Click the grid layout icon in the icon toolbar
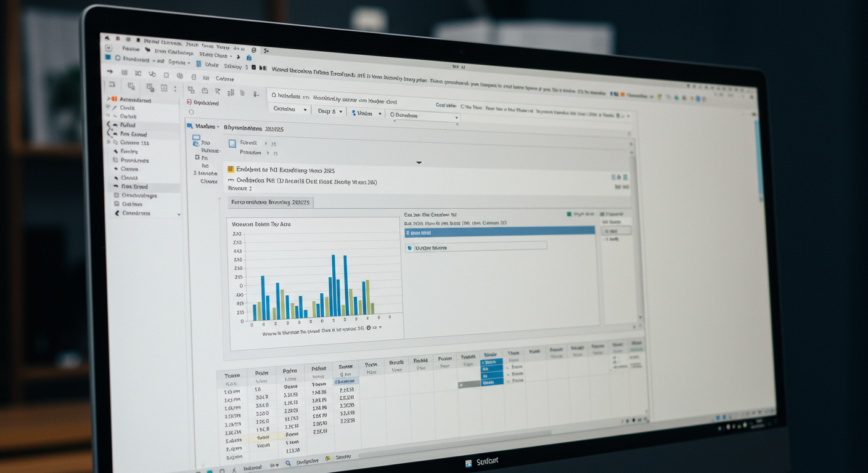Screen dimensions: 868x473 pos(165,89)
